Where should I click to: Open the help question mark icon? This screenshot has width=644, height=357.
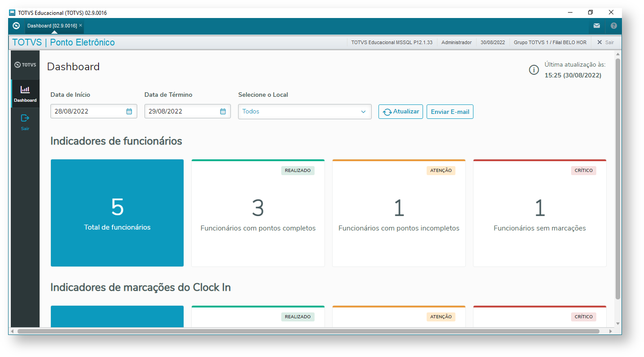click(613, 26)
